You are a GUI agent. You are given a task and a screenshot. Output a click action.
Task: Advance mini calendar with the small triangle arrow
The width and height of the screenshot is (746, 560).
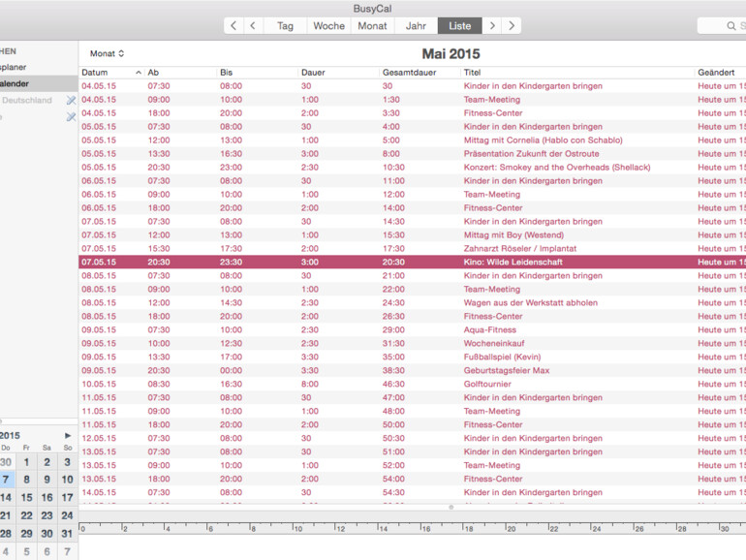(68, 436)
